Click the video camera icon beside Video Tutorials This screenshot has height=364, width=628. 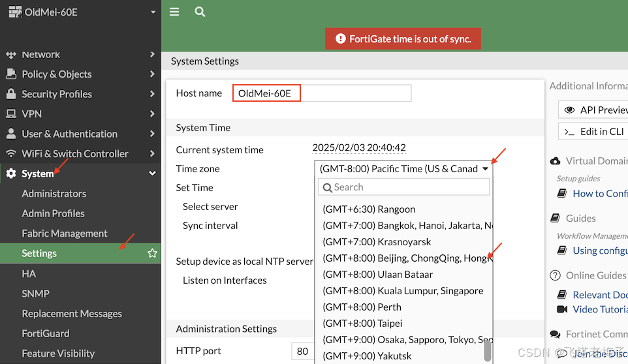pyautogui.click(x=562, y=309)
